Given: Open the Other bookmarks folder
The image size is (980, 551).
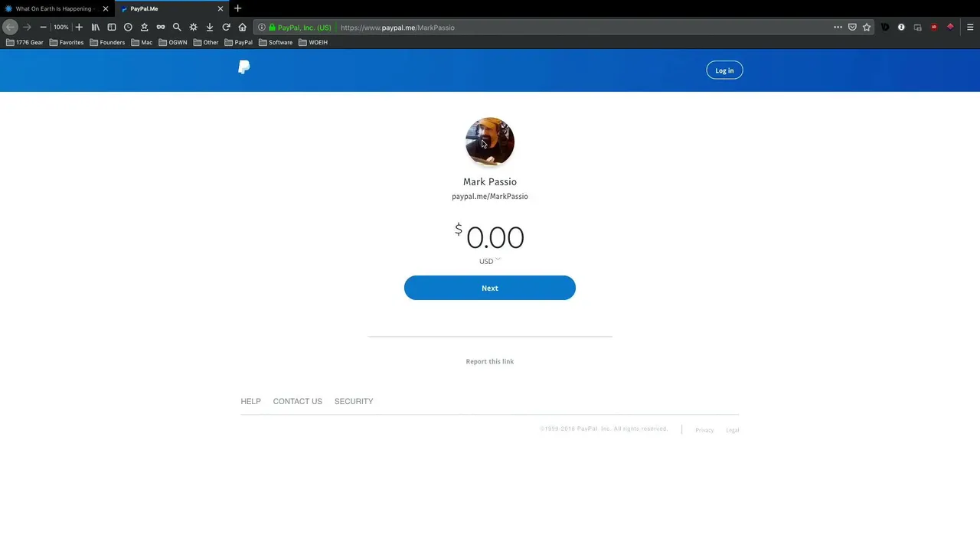Looking at the screenshot, I should coord(206,42).
